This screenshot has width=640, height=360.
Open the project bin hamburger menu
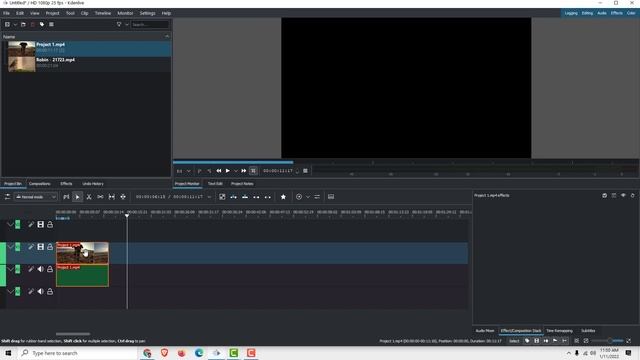tap(51, 24)
